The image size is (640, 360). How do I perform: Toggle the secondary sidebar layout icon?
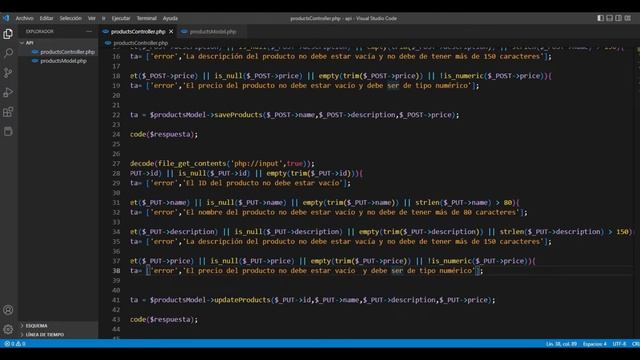(x=619, y=18)
